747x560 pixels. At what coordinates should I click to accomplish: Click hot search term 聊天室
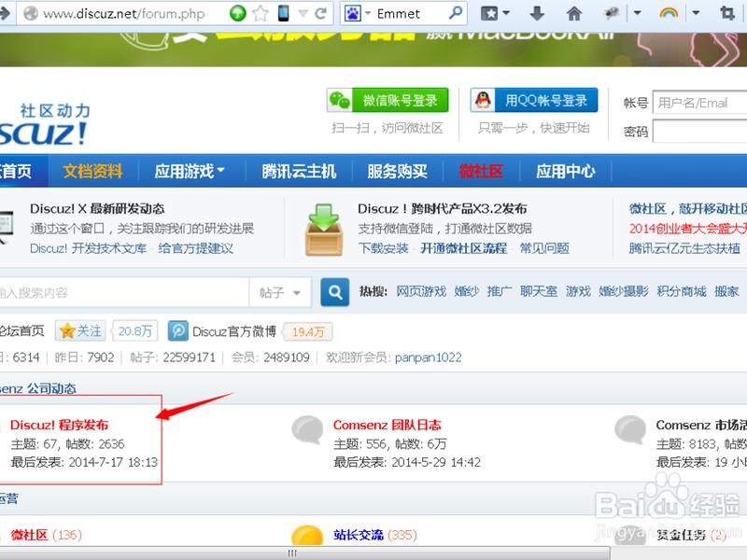(539, 291)
